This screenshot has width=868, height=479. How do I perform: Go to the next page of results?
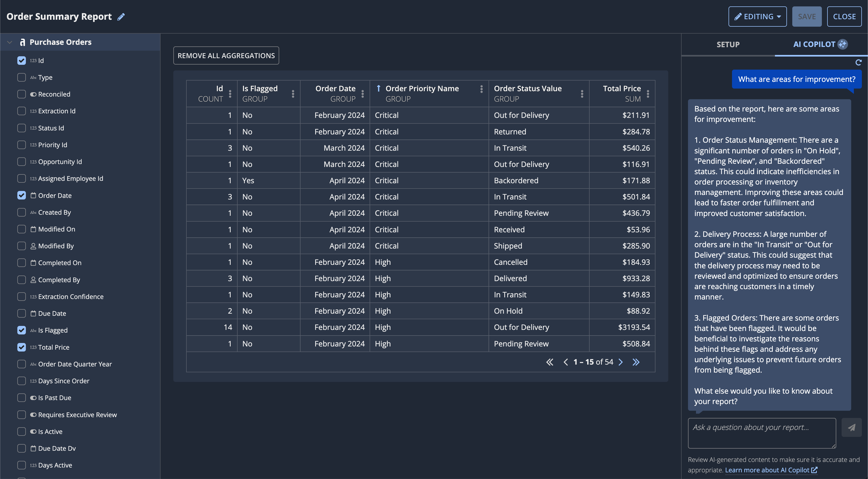(621, 362)
